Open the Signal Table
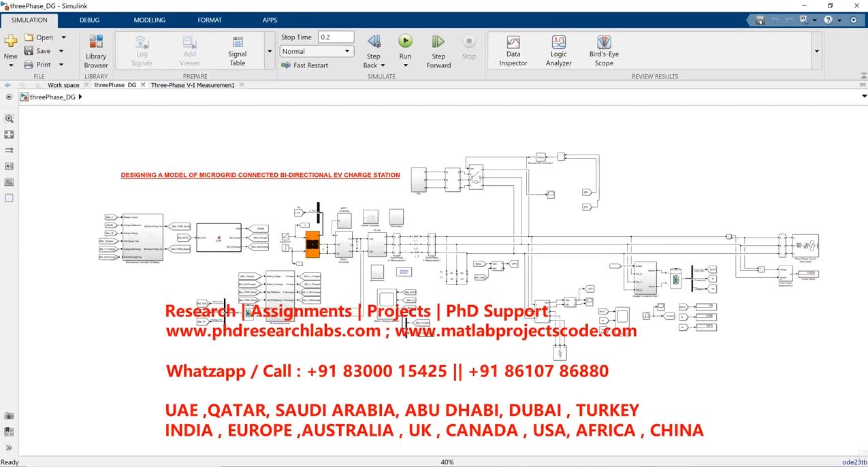This screenshot has height=467, width=868. [x=238, y=51]
